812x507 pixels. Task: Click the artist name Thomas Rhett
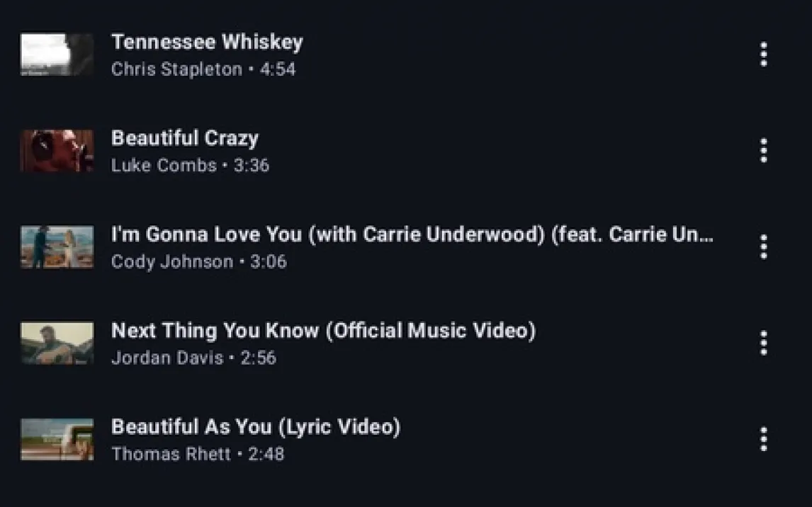171,454
